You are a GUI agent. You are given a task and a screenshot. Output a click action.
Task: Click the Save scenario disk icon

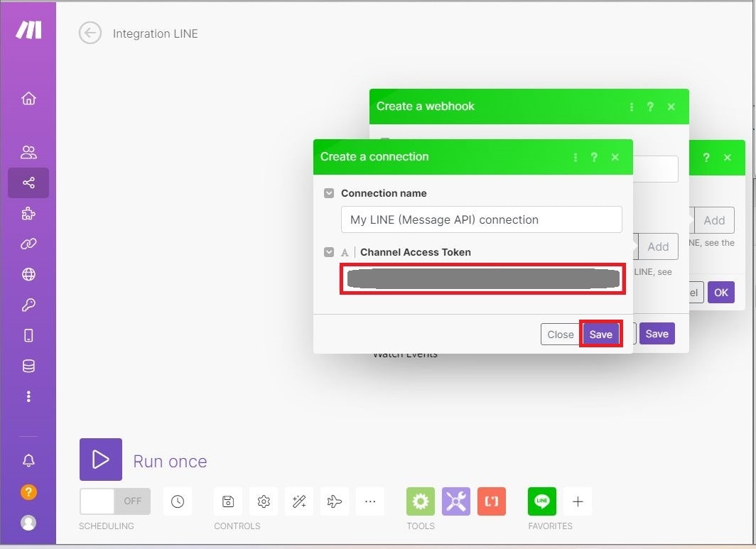[228, 501]
